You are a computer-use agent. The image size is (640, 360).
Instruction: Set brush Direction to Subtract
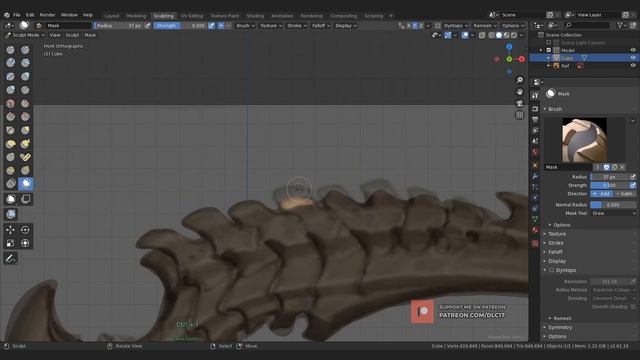click(625, 193)
